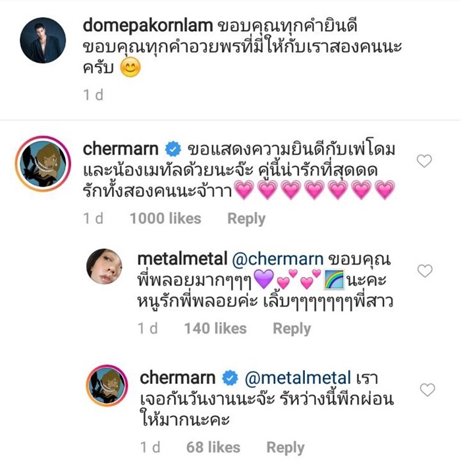This screenshot has height=476, width=461.
Task: Tap metalmetal's profile photo
Action: [x=105, y=266]
